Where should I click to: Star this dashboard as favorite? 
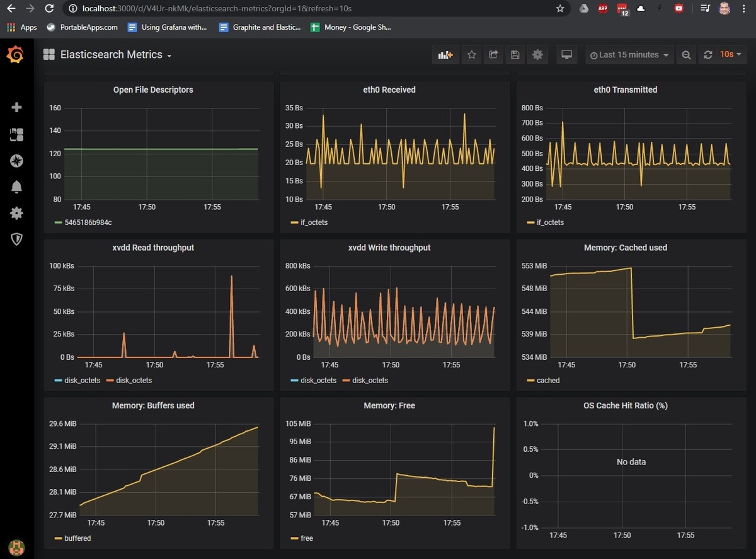471,55
